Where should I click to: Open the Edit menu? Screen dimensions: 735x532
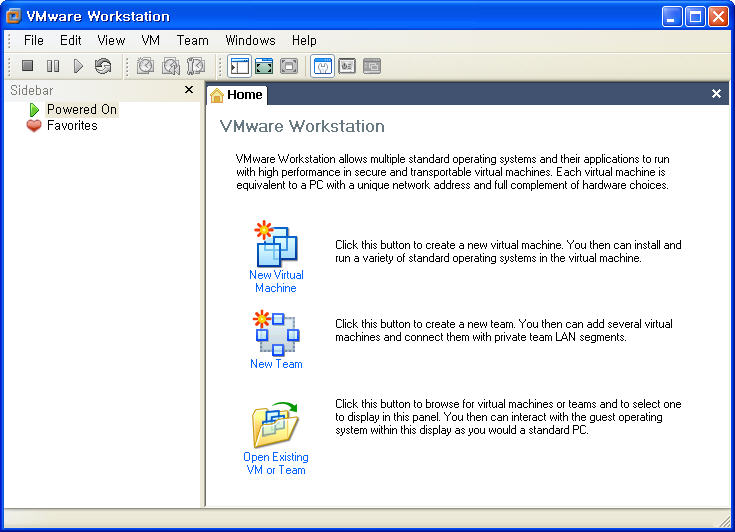(71, 40)
